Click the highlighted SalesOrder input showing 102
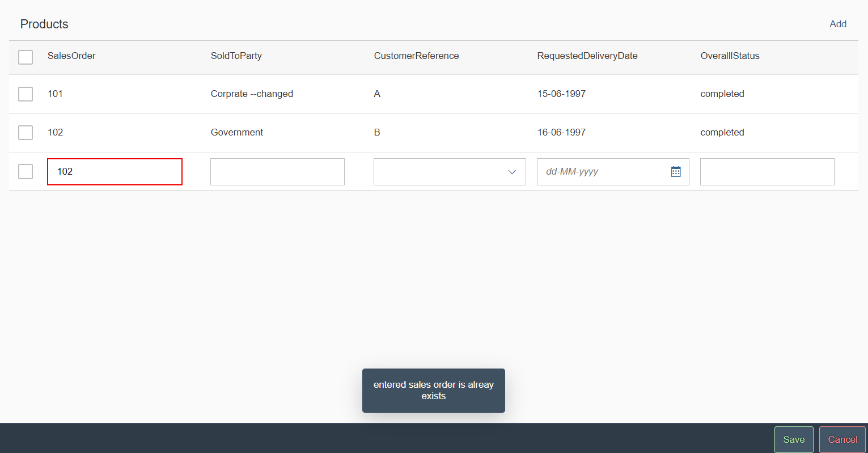Image resolution: width=868 pixels, height=453 pixels. pyautogui.click(x=115, y=171)
